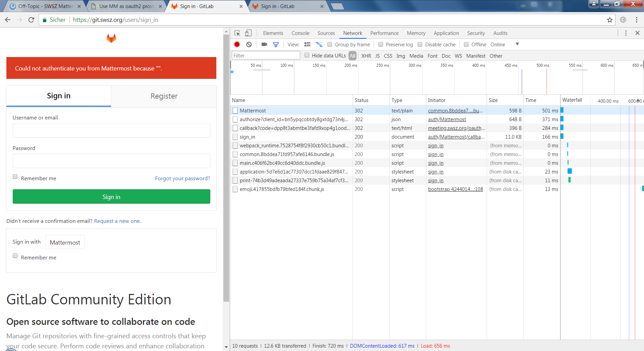Open the Sources panel

[x=326, y=33]
